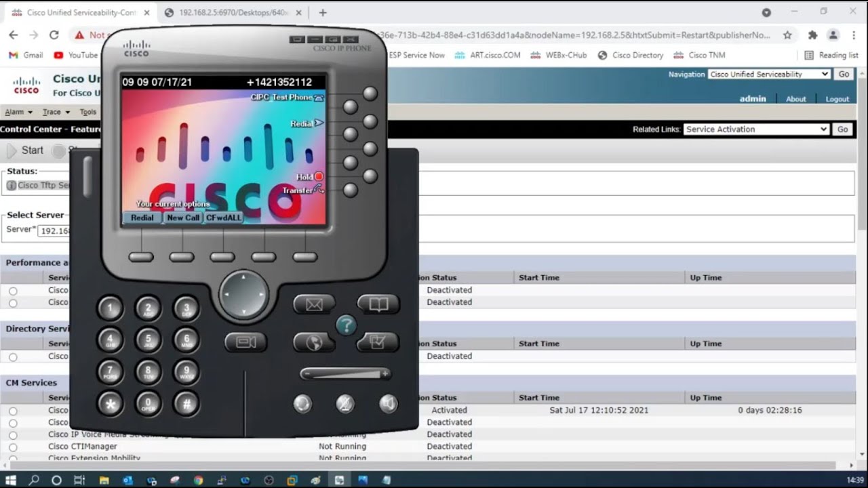Click the Logout link
Viewport: 868px width, 488px height.
point(837,99)
